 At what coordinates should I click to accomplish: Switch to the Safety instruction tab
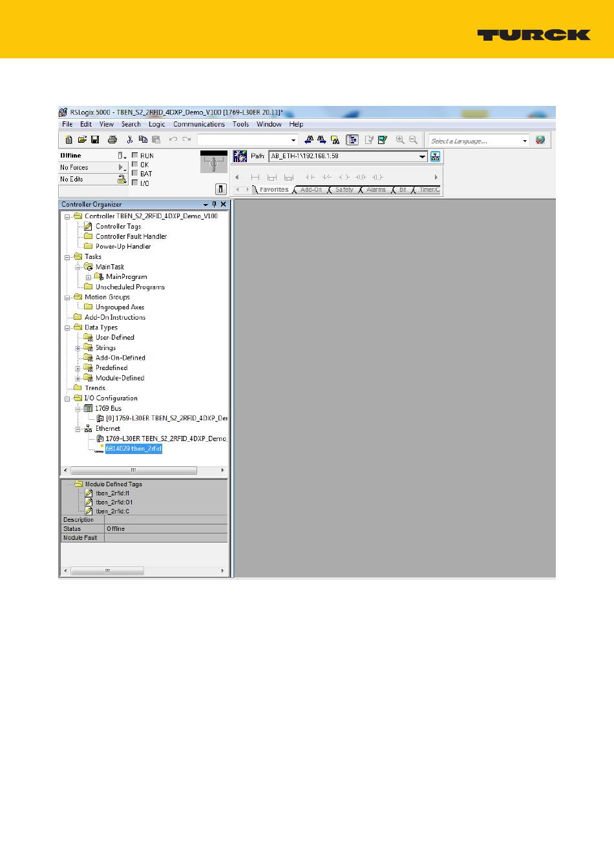click(344, 190)
